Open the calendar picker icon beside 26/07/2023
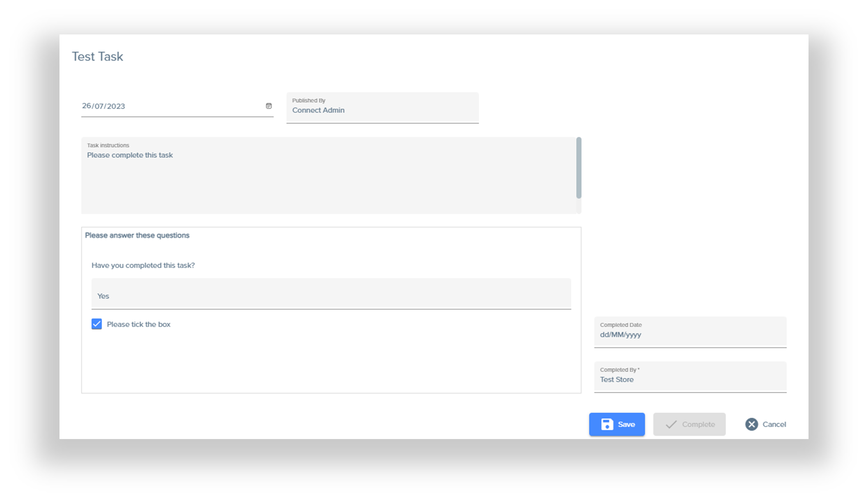868x503 pixels. [x=269, y=106]
